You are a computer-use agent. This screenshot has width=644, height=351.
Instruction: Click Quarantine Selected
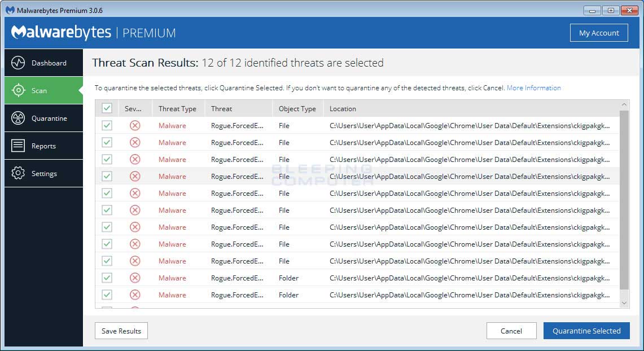click(x=586, y=331)
